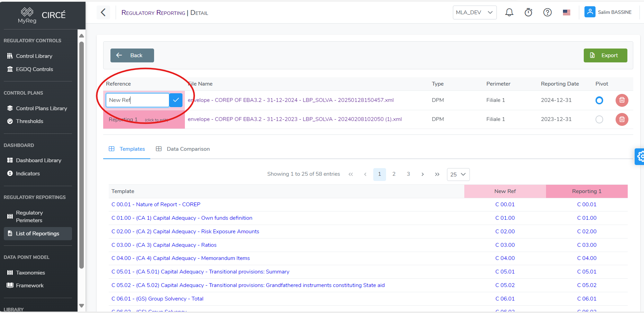Open the Thresholds section in the sidebar
The image size is (644, 313).
pos(29,121)
